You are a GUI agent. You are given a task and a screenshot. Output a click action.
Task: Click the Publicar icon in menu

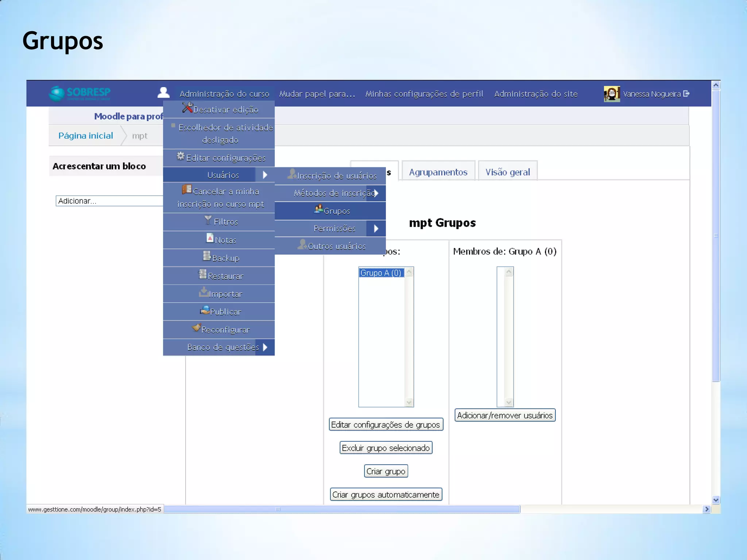pyautogui.click(x=205, y=310)
